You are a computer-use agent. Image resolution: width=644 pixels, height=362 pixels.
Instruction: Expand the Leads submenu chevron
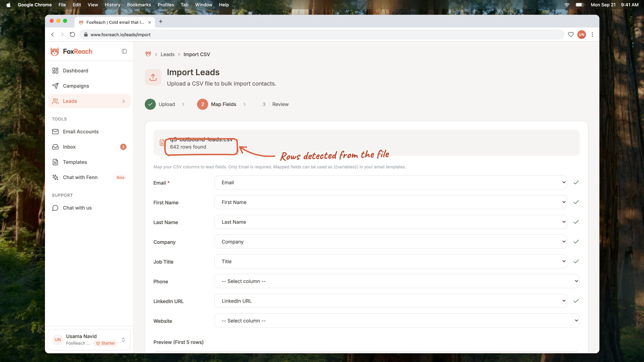pos(123,101)
